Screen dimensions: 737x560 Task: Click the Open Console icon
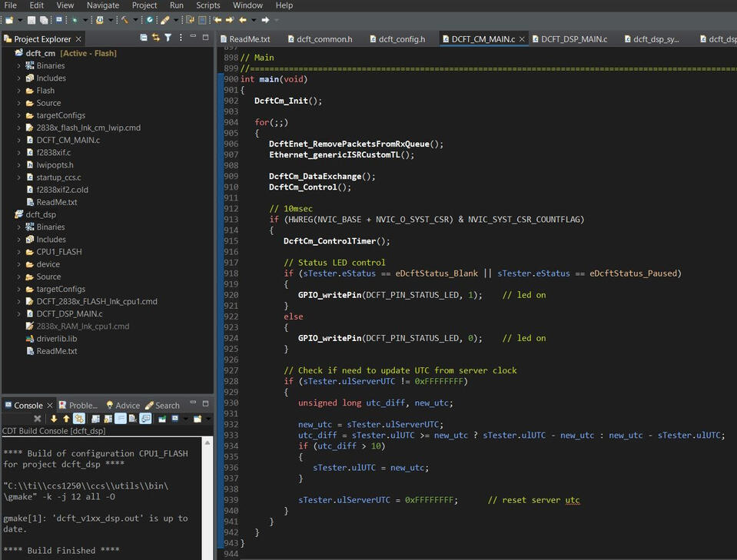198,419
